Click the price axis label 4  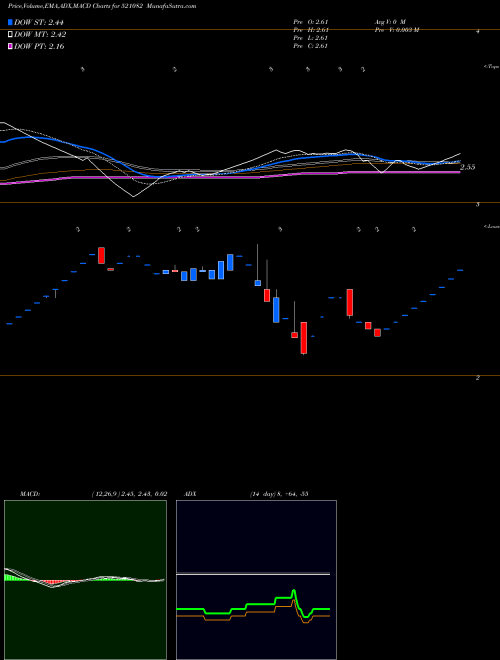[x=478, y=32]
